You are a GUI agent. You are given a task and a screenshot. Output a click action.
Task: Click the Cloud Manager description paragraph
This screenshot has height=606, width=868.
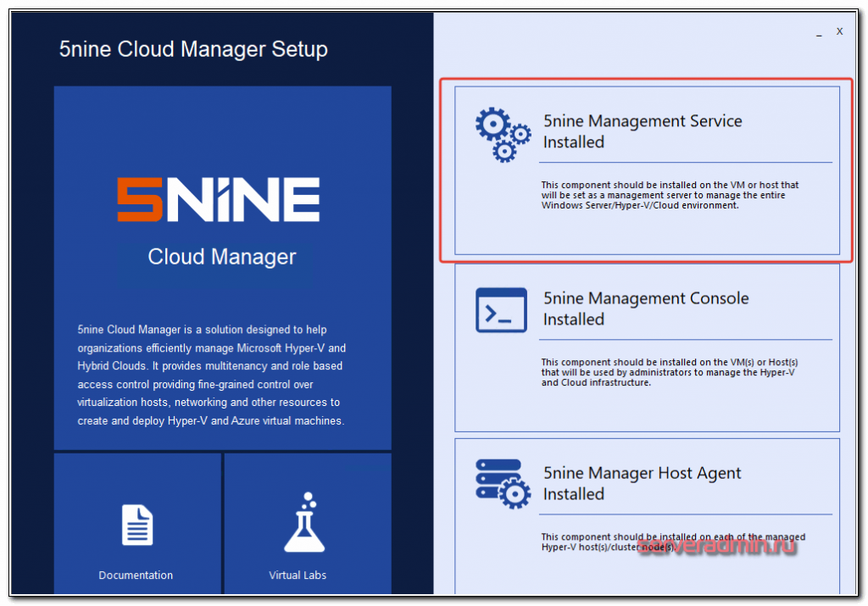point(211,375)
